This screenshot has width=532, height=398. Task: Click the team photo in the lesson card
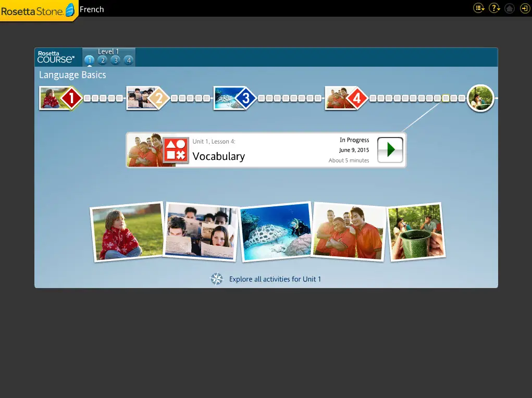click(145, 150)
